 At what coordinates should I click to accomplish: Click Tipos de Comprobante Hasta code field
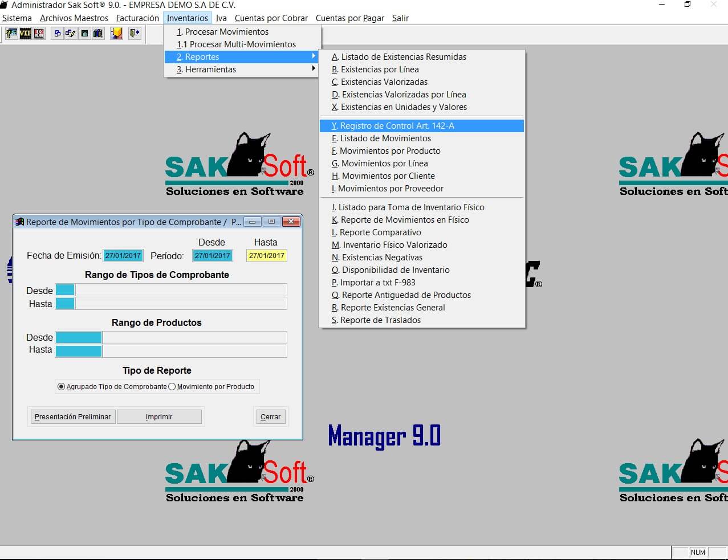(65, 304)
